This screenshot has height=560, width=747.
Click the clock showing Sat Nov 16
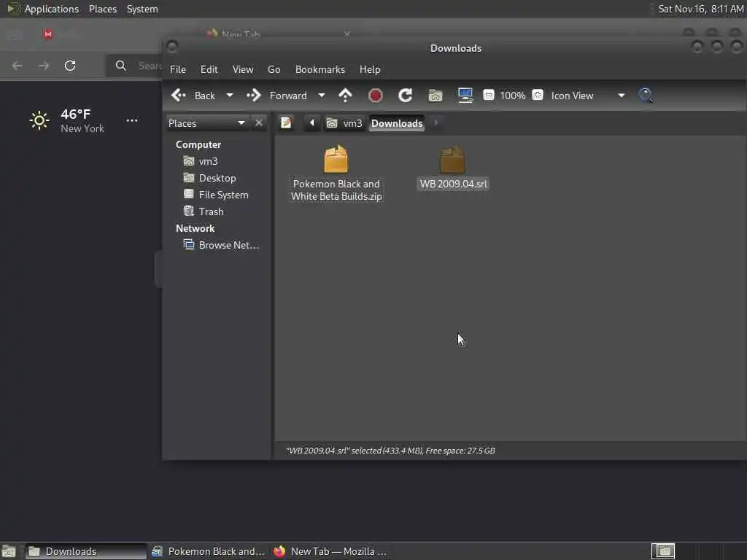pos(701,9)
